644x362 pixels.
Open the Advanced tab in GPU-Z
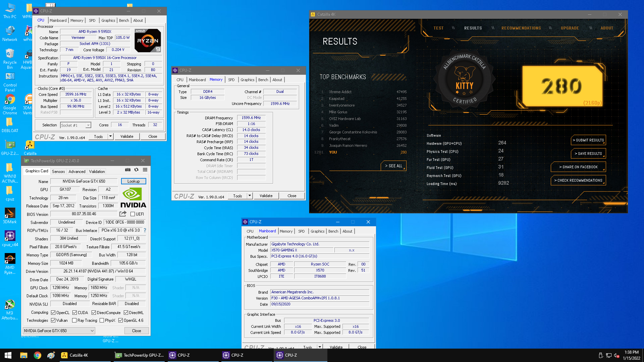pyautogui.click(x=77, y=172)
